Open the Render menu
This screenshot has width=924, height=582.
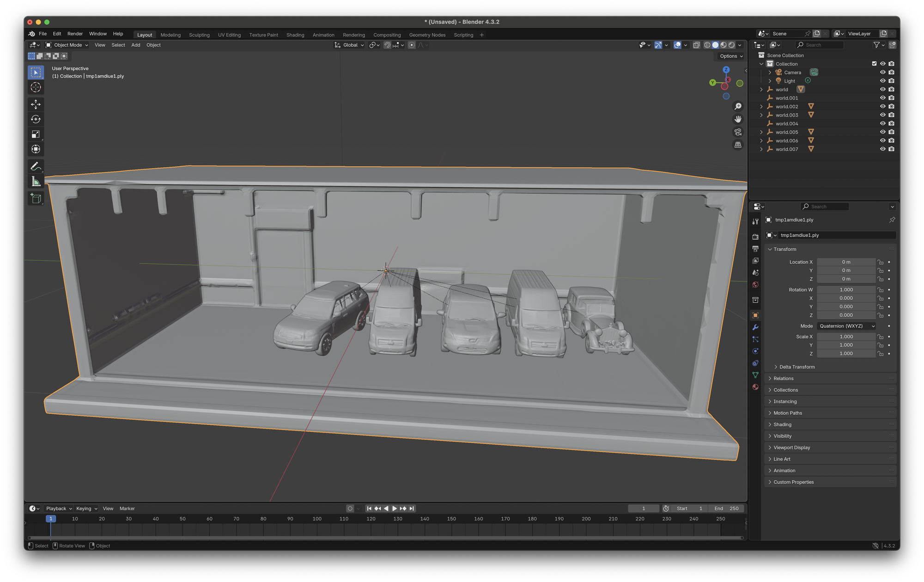coord(75,34)
